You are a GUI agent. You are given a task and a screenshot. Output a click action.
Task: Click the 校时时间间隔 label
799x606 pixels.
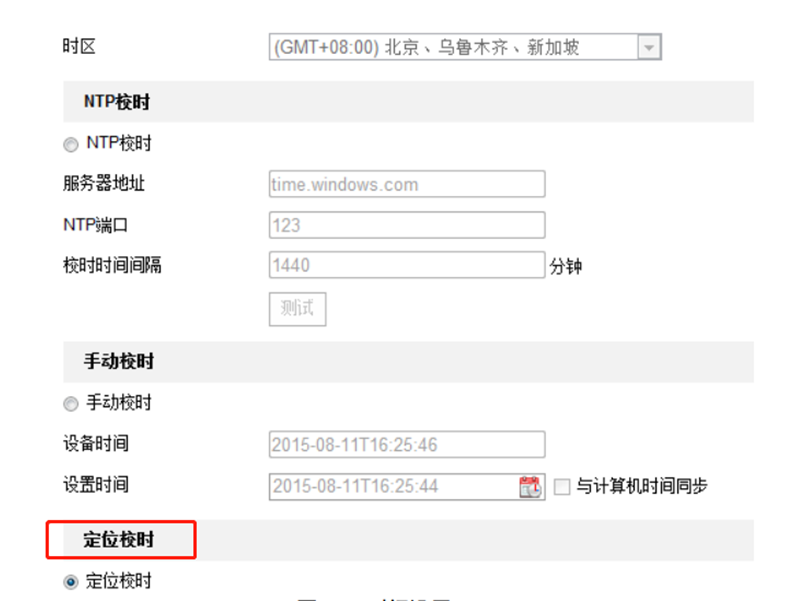pos(112,265)
